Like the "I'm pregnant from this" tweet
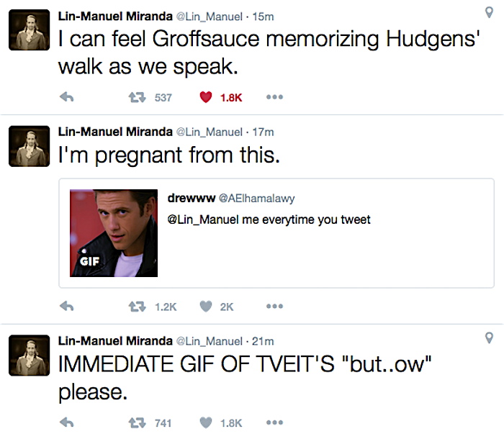The height and width of the screenshot is (439, 504). (x=205, y=306)
